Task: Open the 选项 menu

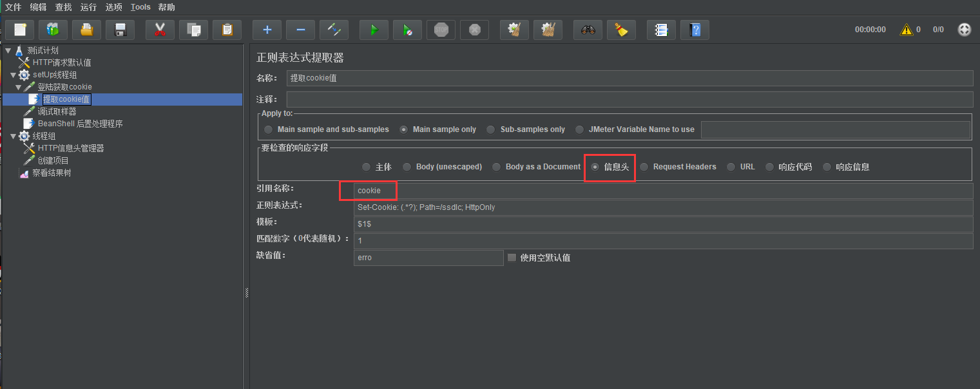Action: tap(113, 7)
